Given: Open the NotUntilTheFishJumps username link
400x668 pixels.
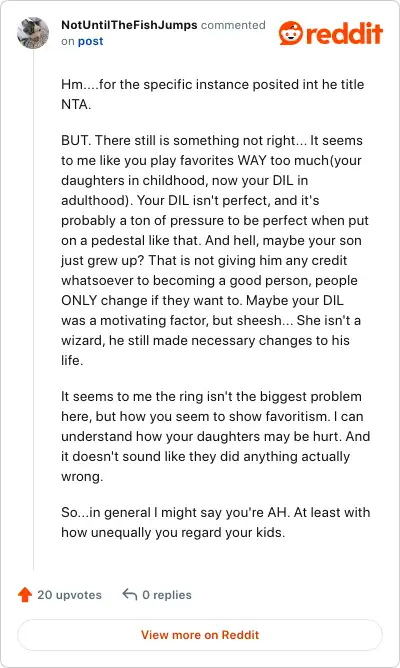Looking at the screenshot, I should [x=129, y=25].
